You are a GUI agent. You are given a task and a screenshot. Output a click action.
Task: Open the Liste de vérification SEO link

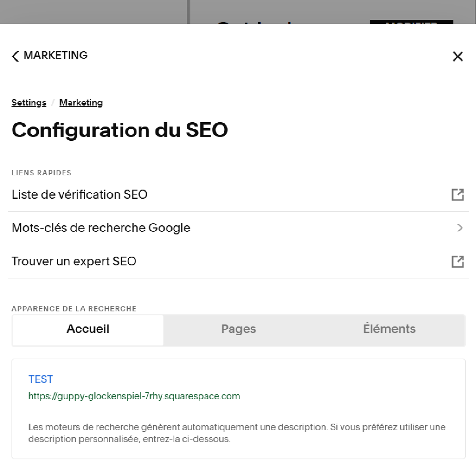click(238, 195)
